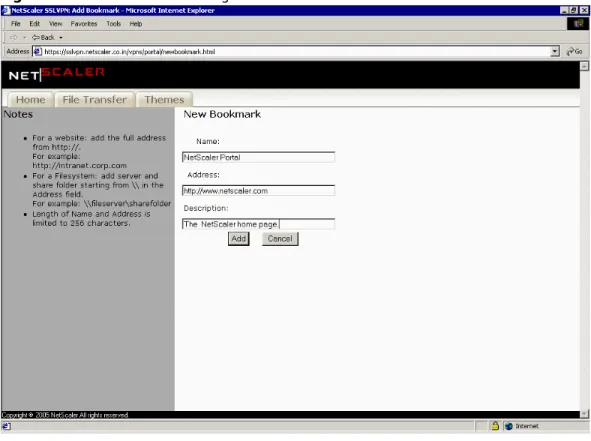
Task: Click the Description input field
Action: click(x=258, y=224)
